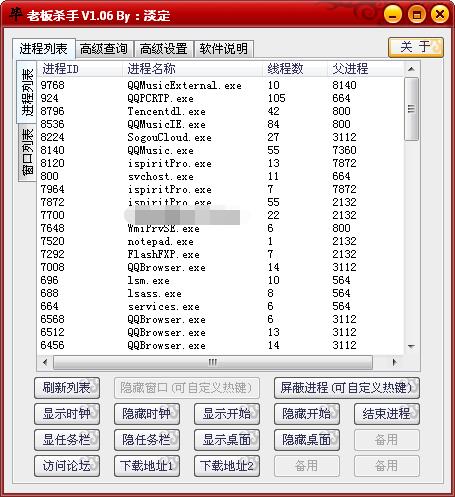Select ispiritPro.exe row with ID 7964

tap(220, 189)
